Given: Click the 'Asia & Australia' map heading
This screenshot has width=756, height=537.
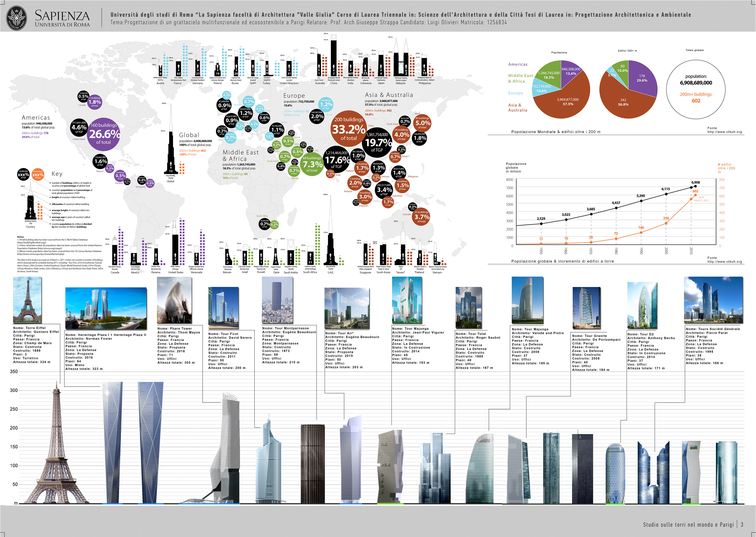Looking at the screenshot, I should (x=389, y=95).
